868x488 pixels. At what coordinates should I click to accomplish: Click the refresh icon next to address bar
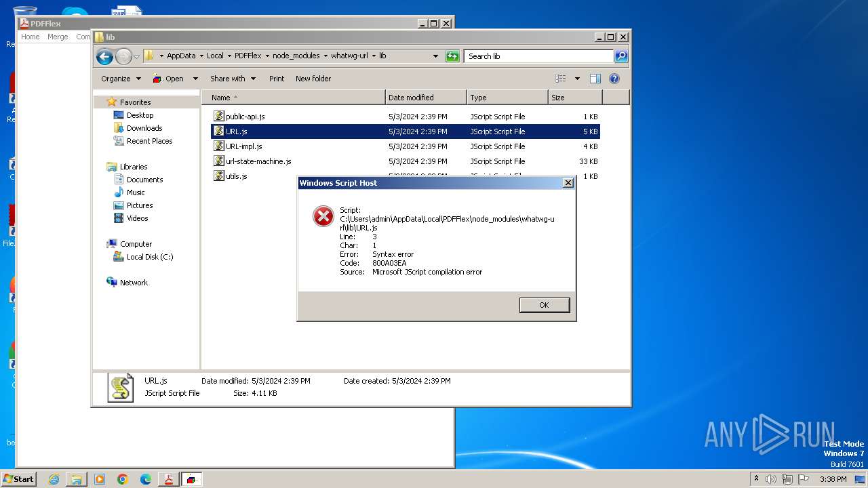pyautogui.click(x=452, y=56)
